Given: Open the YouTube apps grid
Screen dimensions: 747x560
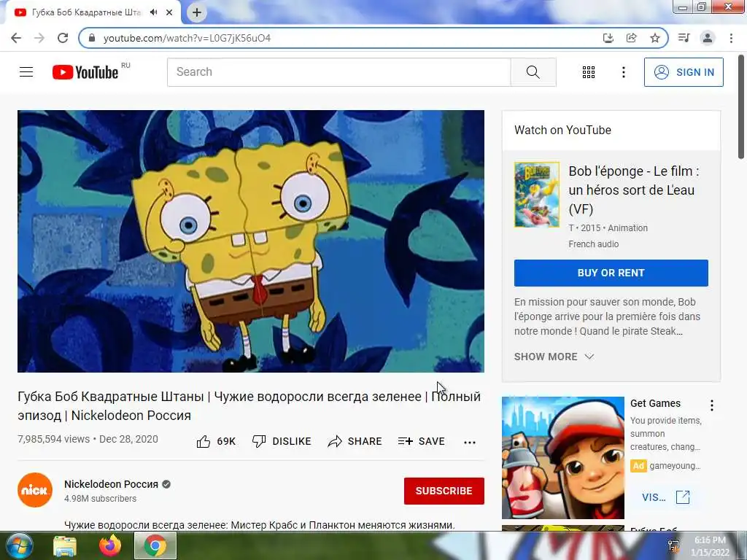Looking at the screenshot, I should 589,72.
